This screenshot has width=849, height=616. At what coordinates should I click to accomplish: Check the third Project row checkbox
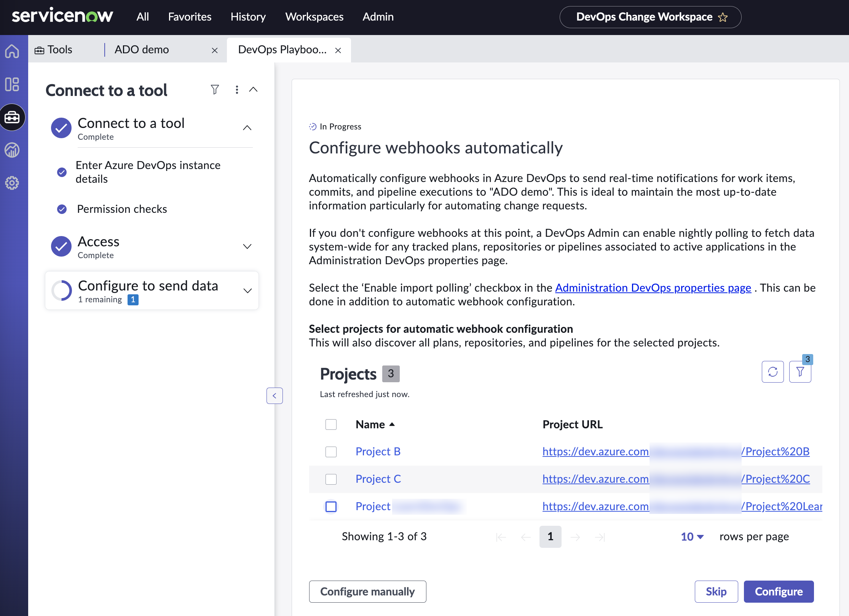331,506
